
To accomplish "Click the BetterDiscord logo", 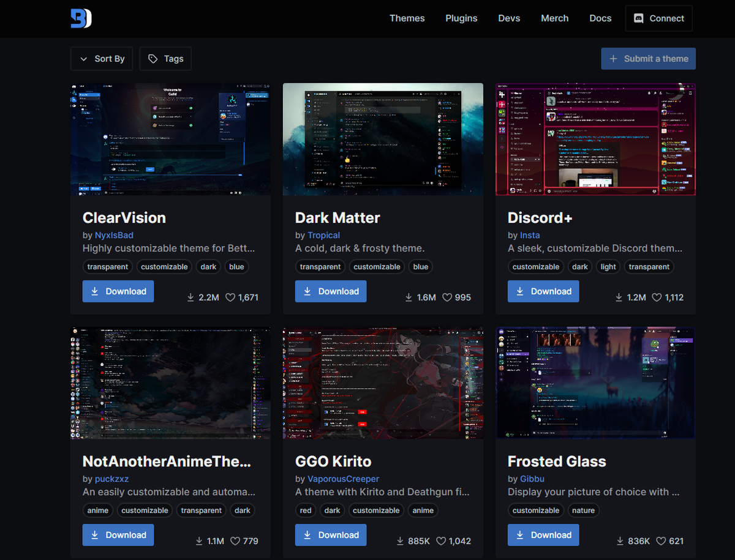I will [x=81, y=18].
